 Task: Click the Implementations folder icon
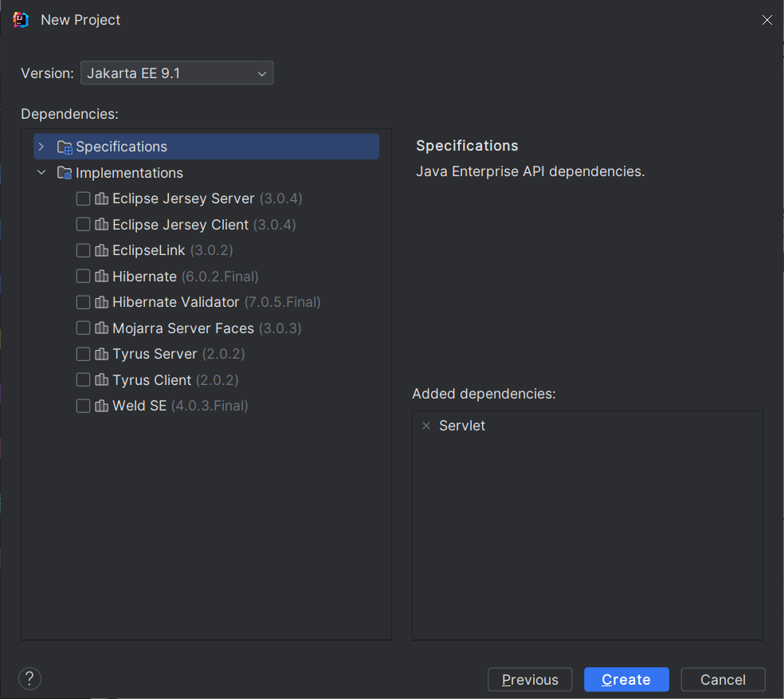pyautogui.click(x=65, y=173)
